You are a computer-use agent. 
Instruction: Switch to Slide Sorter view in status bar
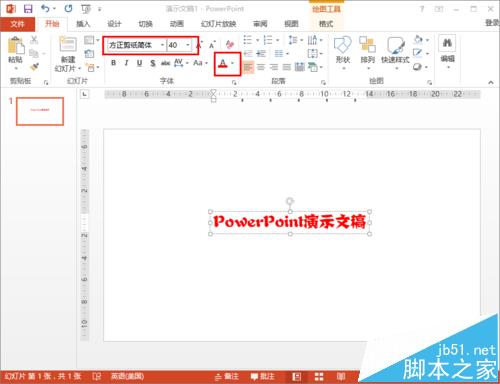[x=319, y=377]
